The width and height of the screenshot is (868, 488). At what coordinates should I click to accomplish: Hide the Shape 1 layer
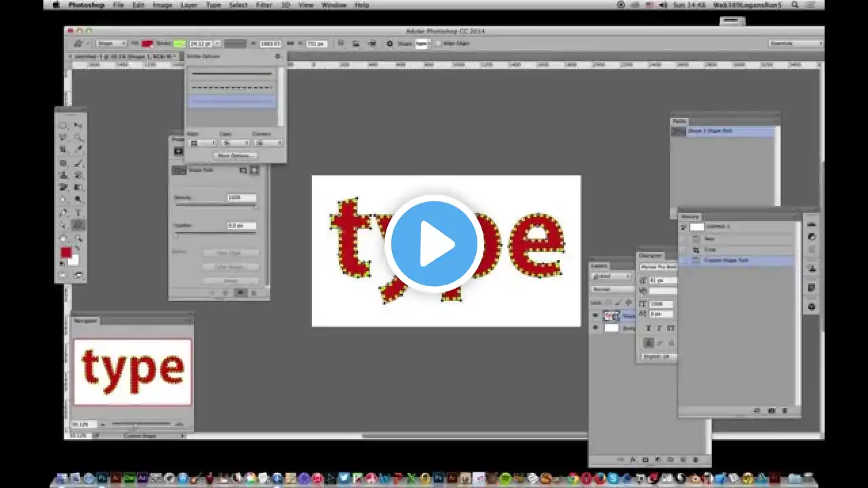pyautogui.click(x=595, y=316)
